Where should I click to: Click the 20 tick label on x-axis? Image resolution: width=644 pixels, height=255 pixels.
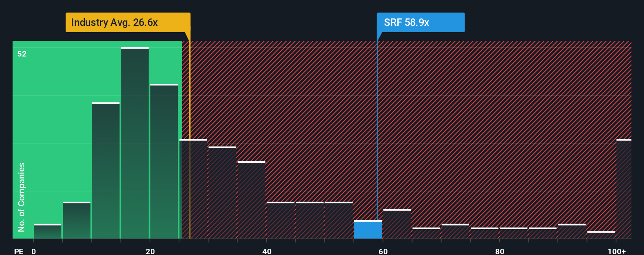(x=150, y=251)
